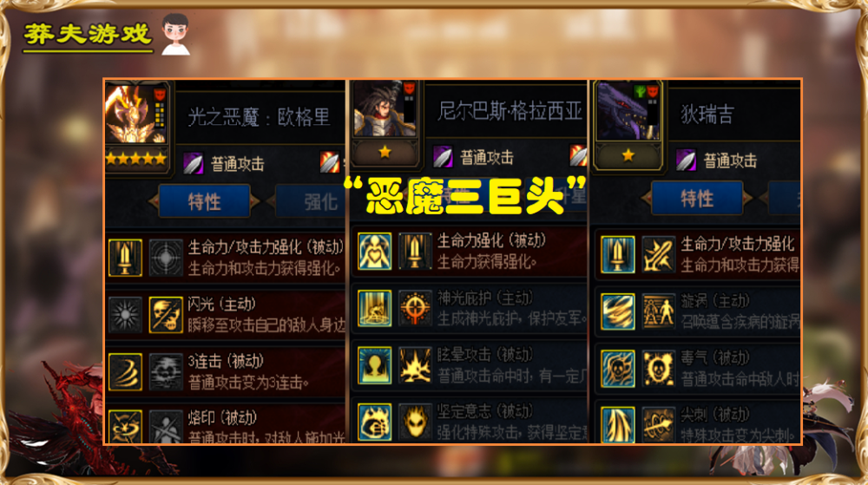Open the 特性 tab in 狄瑞吉 panel

[x=697, y=198]
